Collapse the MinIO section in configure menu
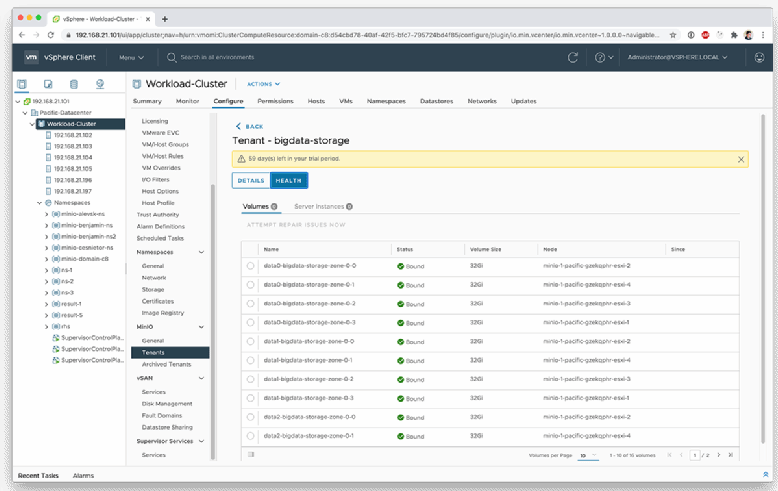The width and height of the screenshot is (778, 491). (201, 327)
